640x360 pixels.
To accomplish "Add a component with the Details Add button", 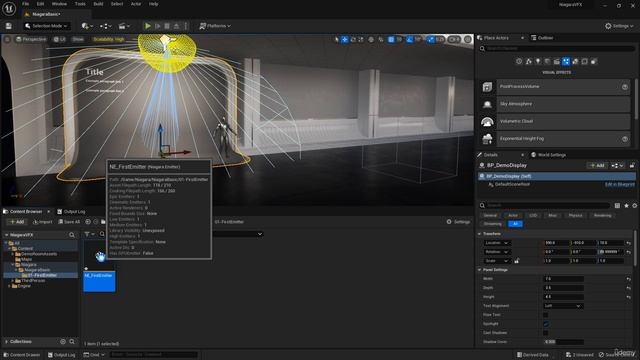I will click(x=597, y=165).
